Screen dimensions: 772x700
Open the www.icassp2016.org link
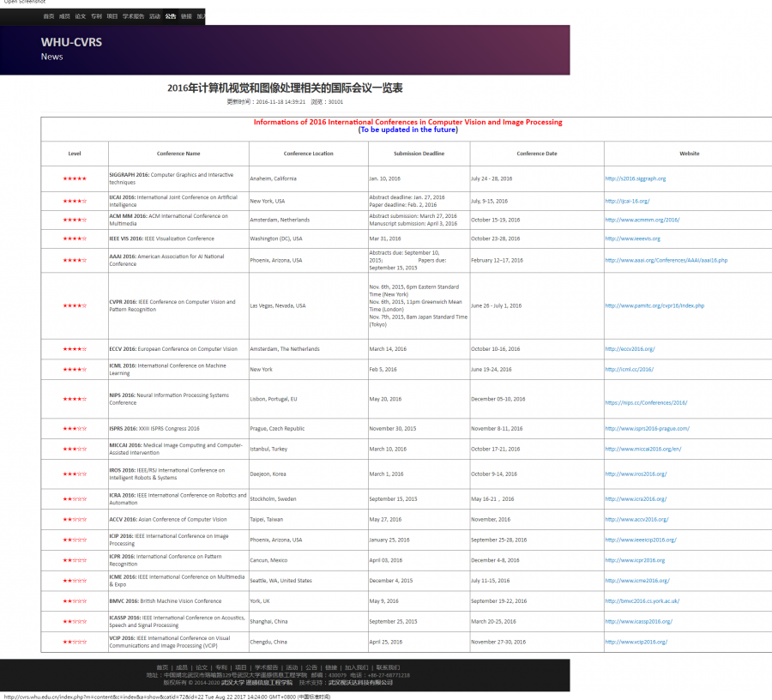click(638, 622)
